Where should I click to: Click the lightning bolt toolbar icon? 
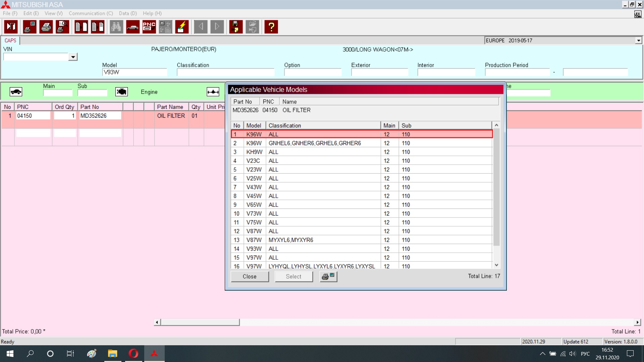(x=182, y=27)
